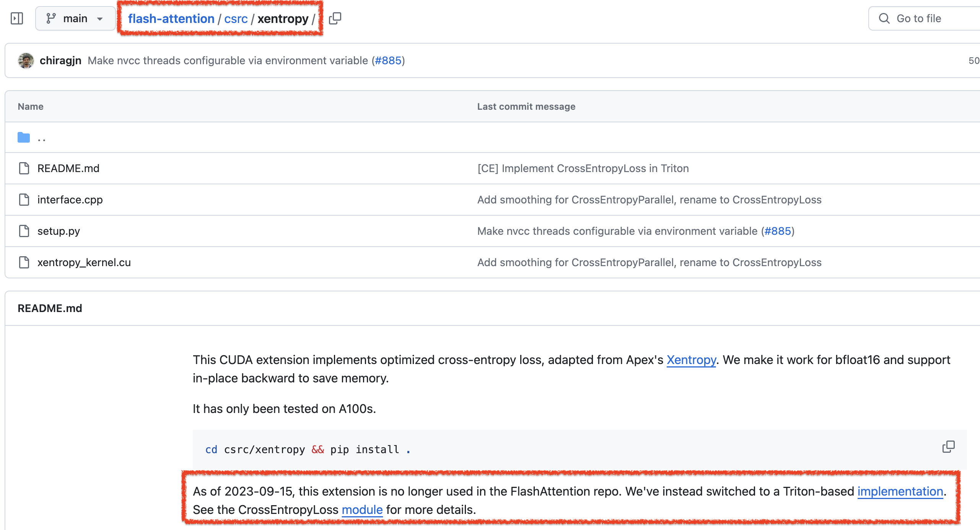Click the xentropy_kernel.cu file icon
The height and width of the screenshot is (530, 980).
24,262
